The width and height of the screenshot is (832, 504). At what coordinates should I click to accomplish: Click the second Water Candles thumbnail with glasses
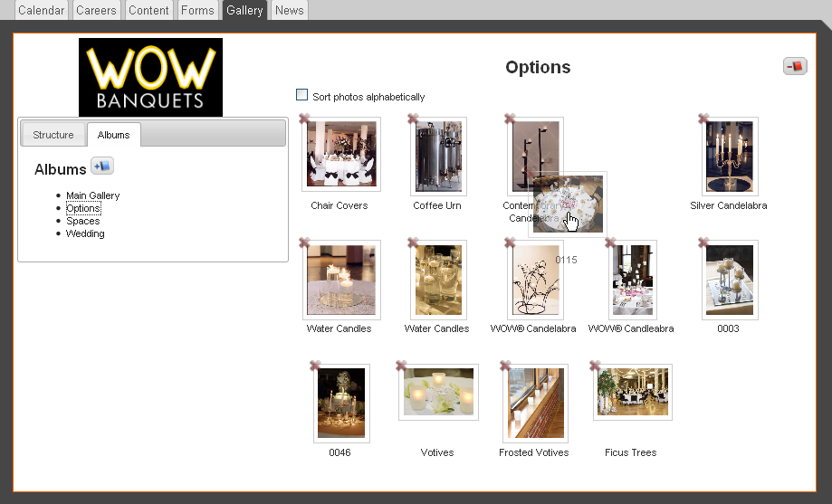coord(438,280)
